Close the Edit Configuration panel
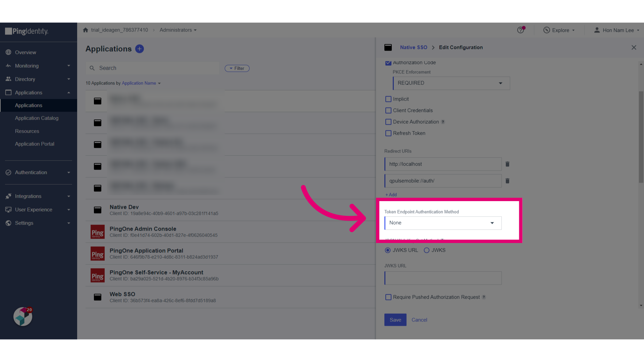644x362 pixels. pos(634,48)
